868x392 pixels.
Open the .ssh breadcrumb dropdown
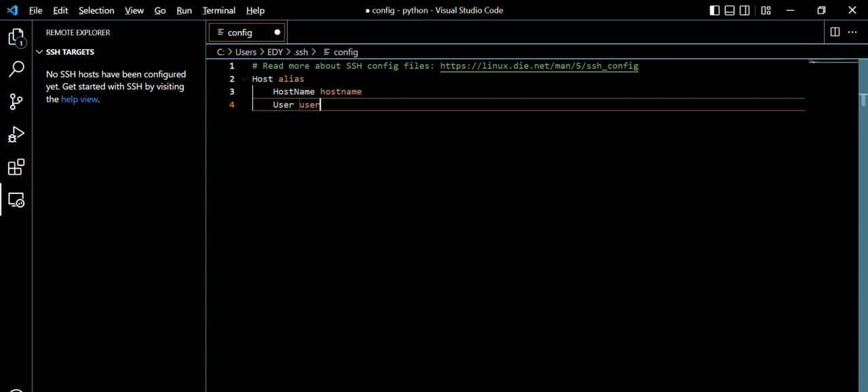300,52
